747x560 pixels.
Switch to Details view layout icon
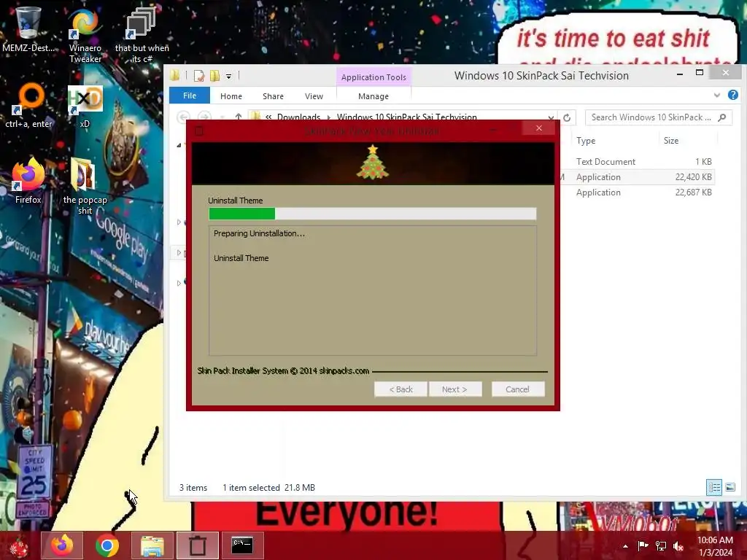click(714, 487)
